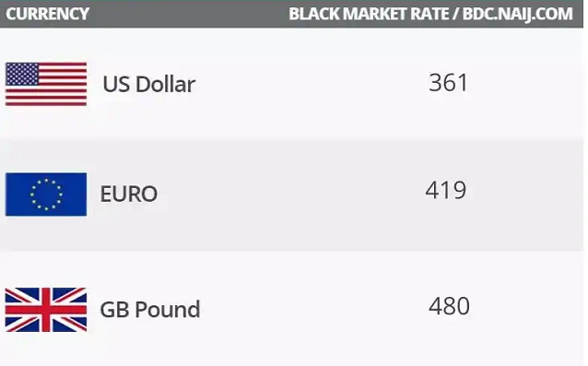Click the US Dollar rate value 361
This screenshot has height=366, width=588.
tap(449, 82)
